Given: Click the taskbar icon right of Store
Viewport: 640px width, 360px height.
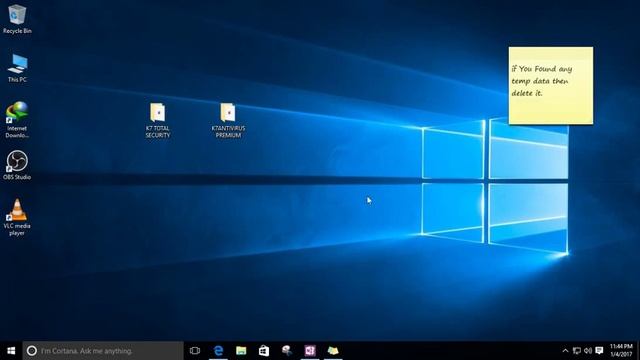Looking at the screenshot, I should (x=287, y=351).
